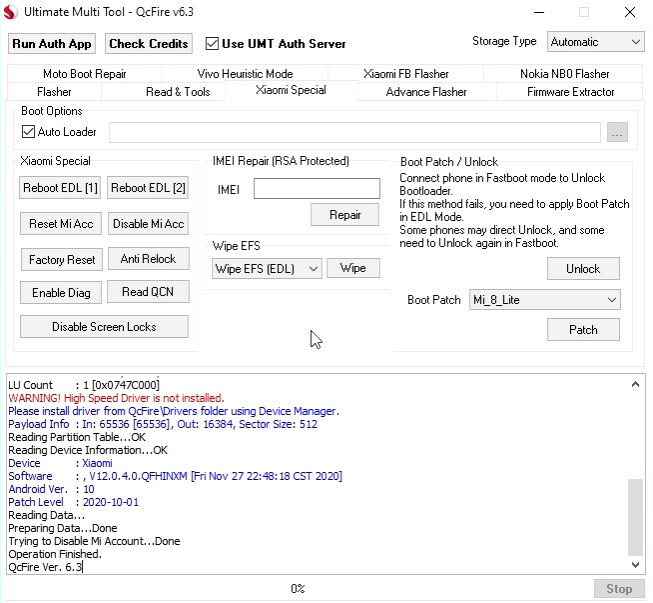Close the QcFire window
The image size is (653, 603).
pos(630,12)
